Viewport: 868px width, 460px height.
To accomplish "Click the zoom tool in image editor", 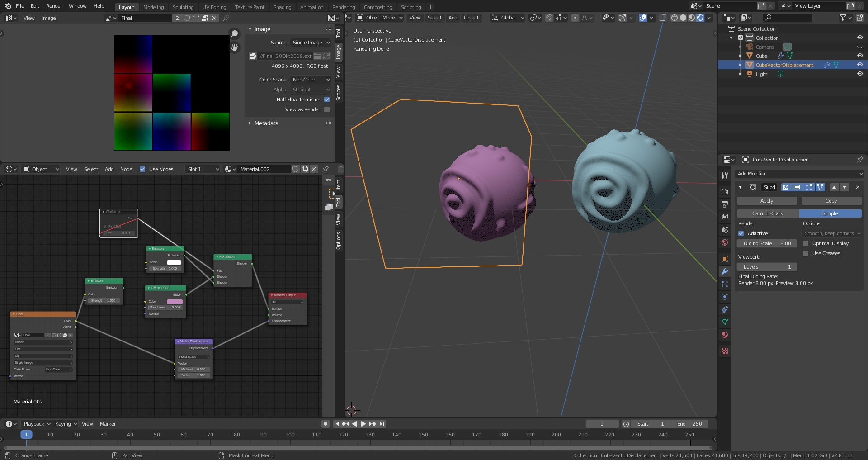I will point(235,34).
